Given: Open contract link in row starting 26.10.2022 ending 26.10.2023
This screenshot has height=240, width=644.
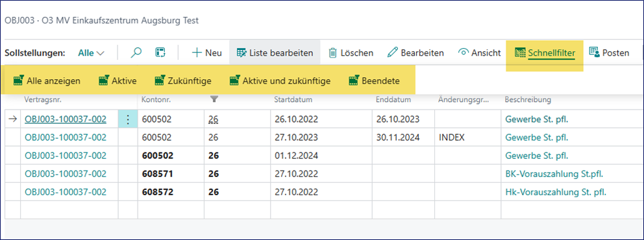Looking at the screenshot, I should [66, 119].
